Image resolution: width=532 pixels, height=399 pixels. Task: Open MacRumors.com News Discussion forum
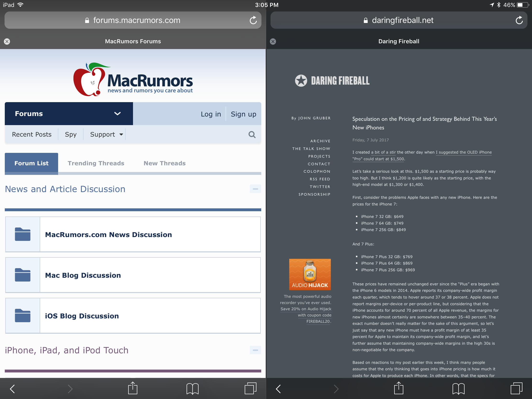coord(108,234)
